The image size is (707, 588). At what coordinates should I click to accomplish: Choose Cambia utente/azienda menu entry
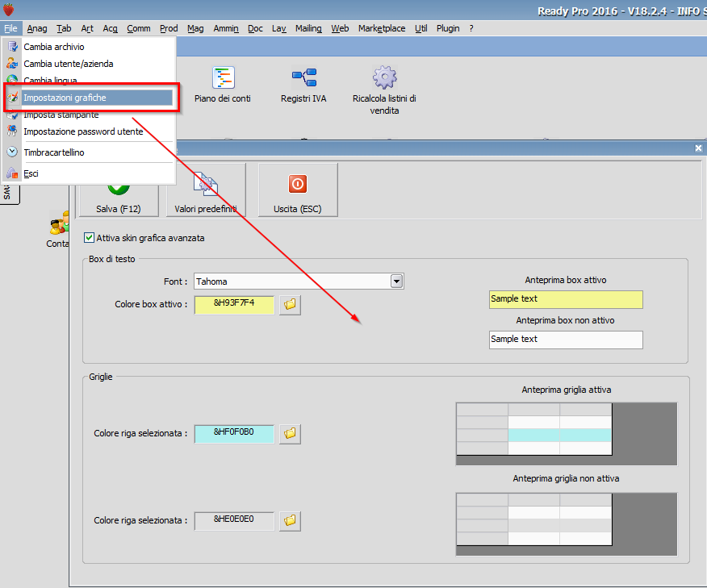tap(89, 64)
